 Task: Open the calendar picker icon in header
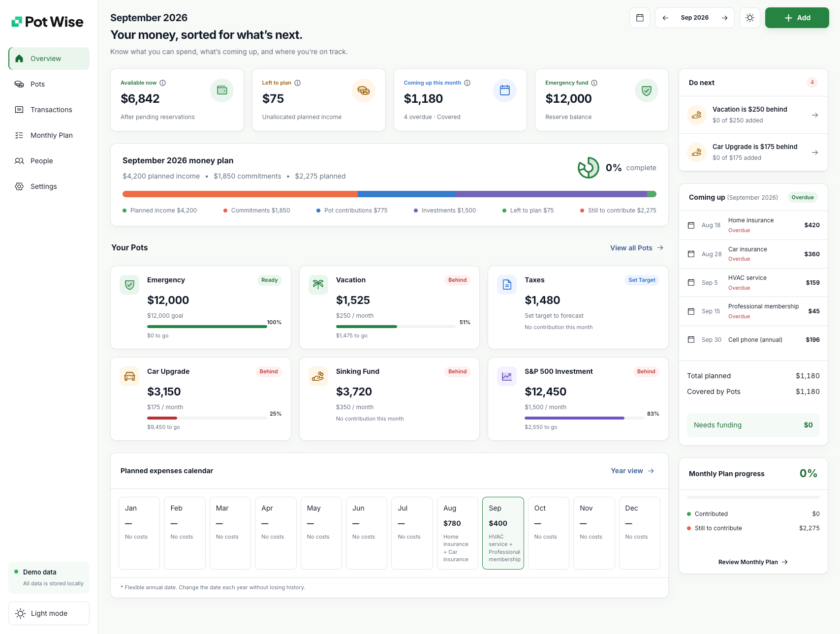[640, 18]
